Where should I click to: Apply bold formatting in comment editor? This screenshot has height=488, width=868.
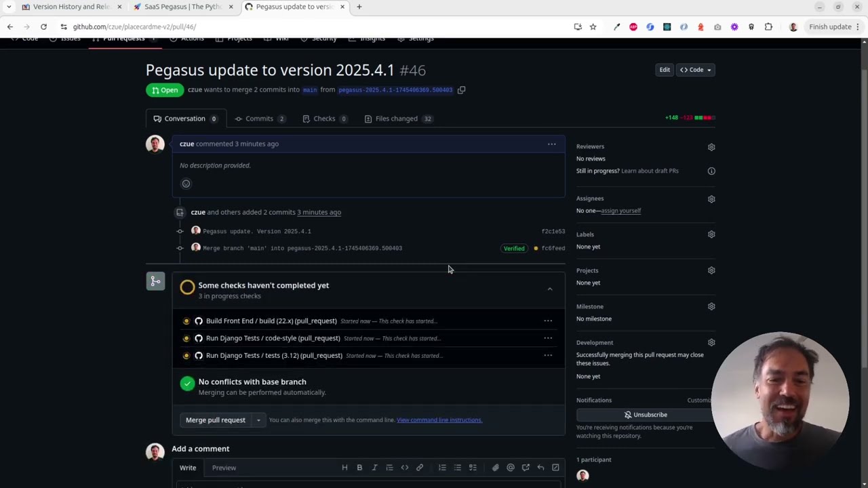[x=359, y=468]
